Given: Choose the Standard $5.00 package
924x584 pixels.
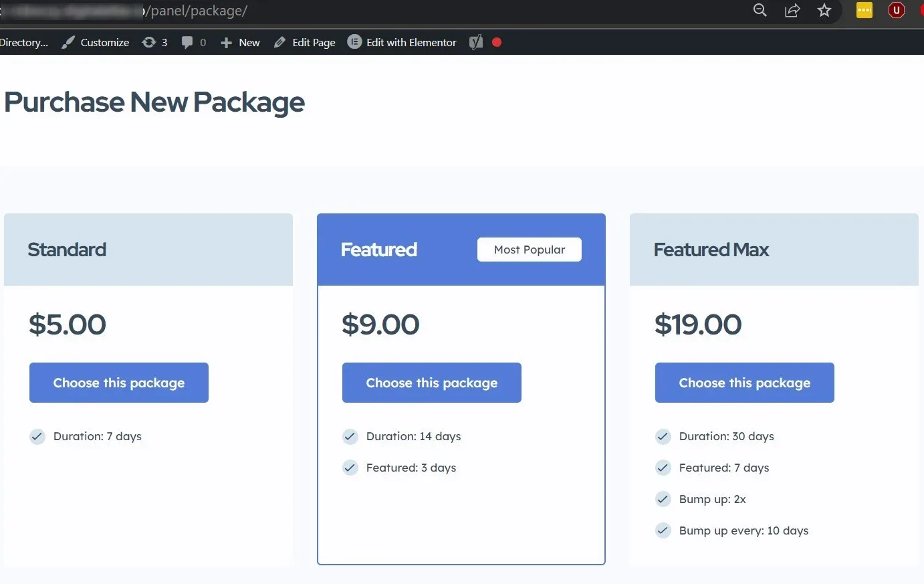Looking at the screenshot, I should [119, 383].
